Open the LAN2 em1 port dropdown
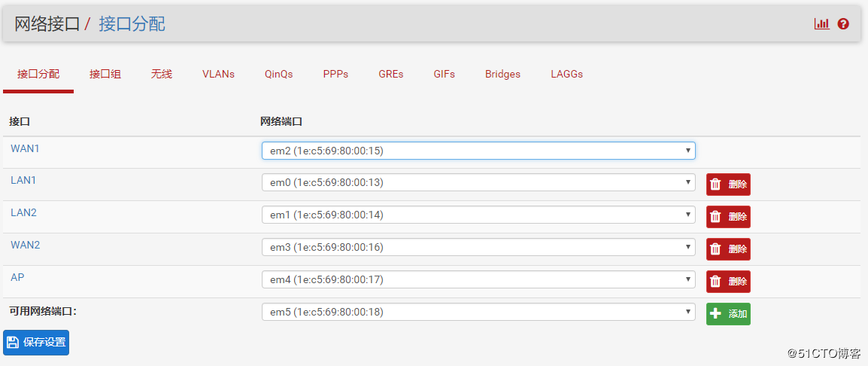The image size is (868, 366). (x=478, y=215)
